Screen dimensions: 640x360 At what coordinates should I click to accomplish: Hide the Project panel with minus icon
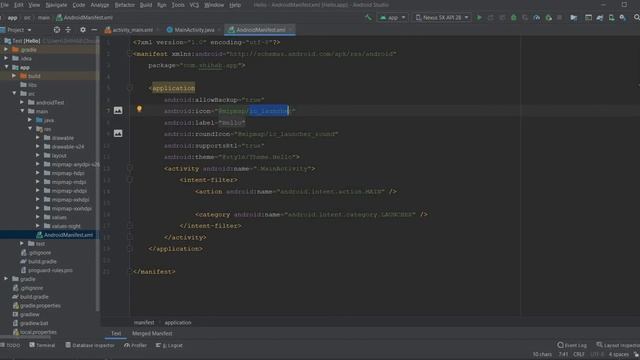[94, 30]
